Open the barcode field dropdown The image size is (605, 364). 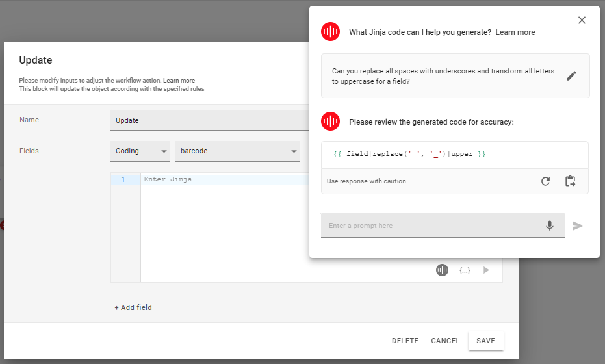coord(237,151)
